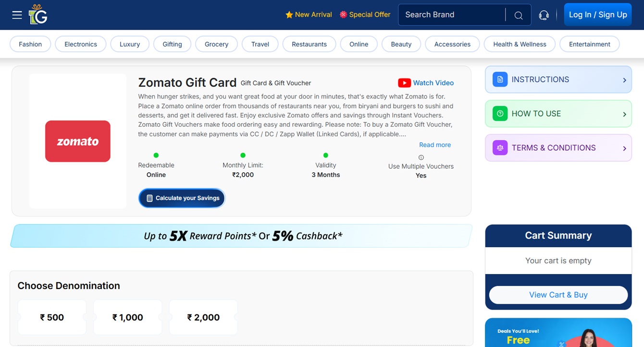Focus the Search Brand input field
644x347 pixels.
pos(452,15)
